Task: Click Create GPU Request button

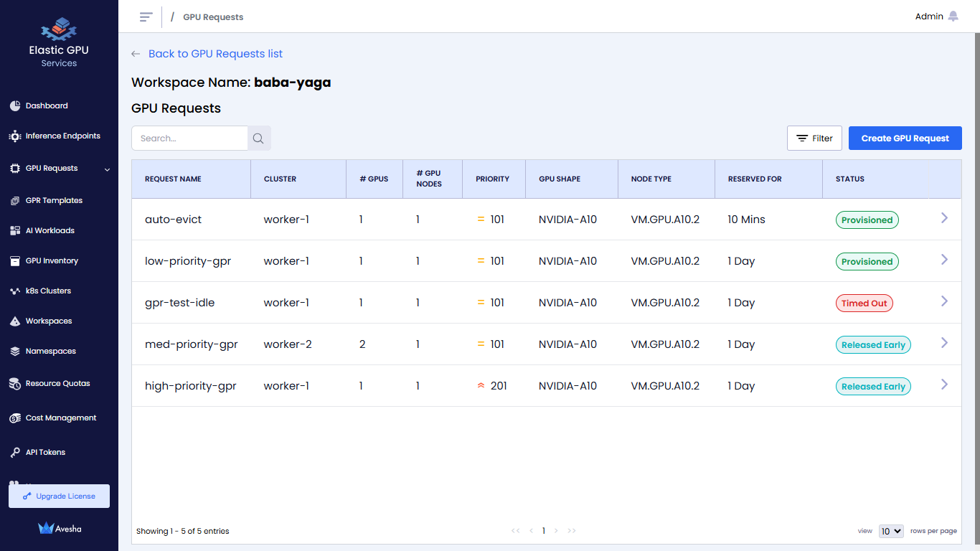Action: tap(905, 138)
